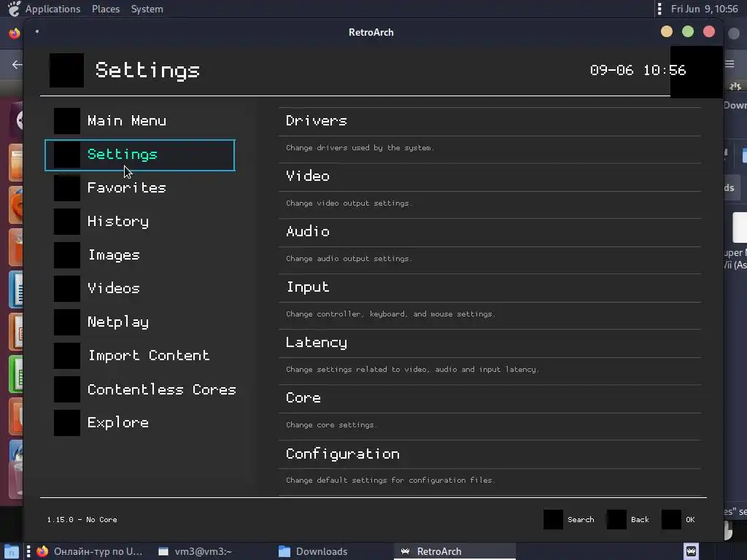Open Video settings
747x560 pixels.
(x=489, y=190)
